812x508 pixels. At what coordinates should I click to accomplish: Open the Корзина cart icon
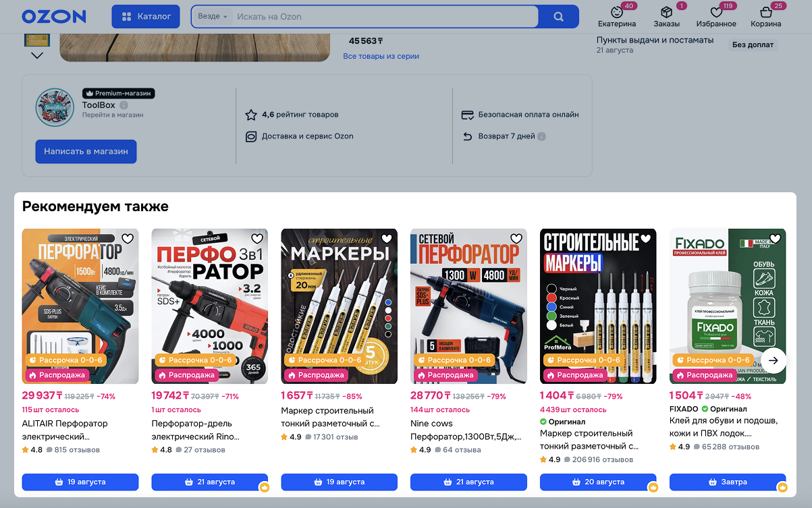(x=765, y=12)
